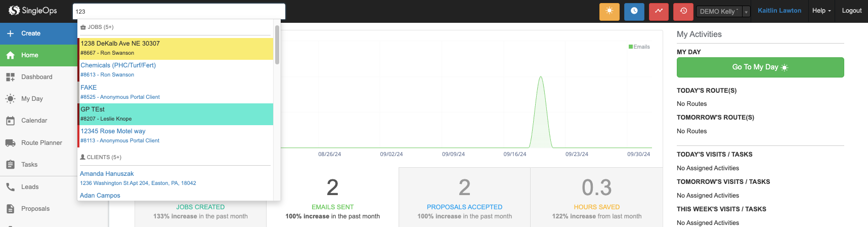The height and width of the screenshot is (227, 868).
Task: Click the Leads phone icon
Action: click(x=10, y=187)
